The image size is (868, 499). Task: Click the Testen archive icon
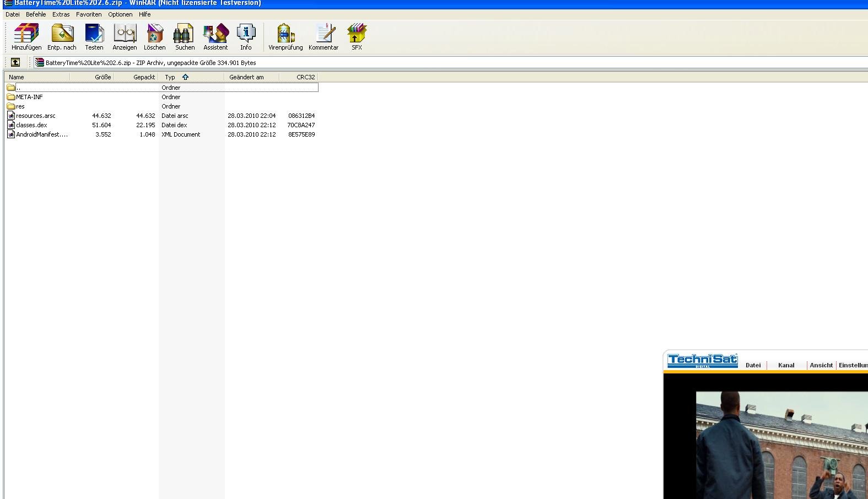click(x=94, y=34)
